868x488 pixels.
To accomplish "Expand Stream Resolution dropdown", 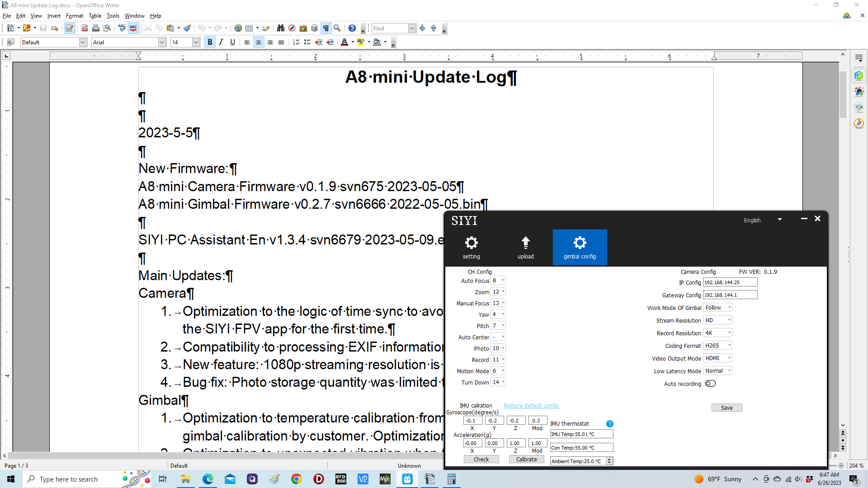I will (x=717, y=320).
